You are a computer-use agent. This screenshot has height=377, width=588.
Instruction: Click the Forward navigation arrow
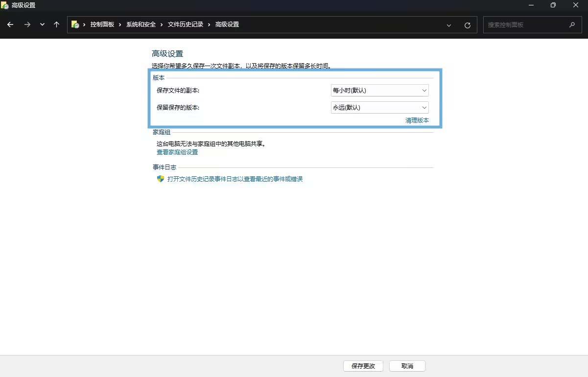pyautogui.click(x=27, y=24)
